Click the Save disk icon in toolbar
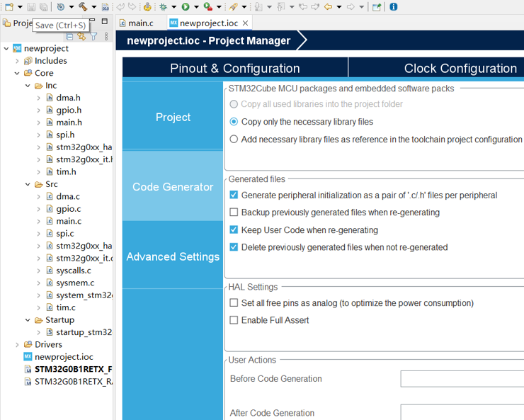Viewport: 524px width, 420px height. click(31, 6)
